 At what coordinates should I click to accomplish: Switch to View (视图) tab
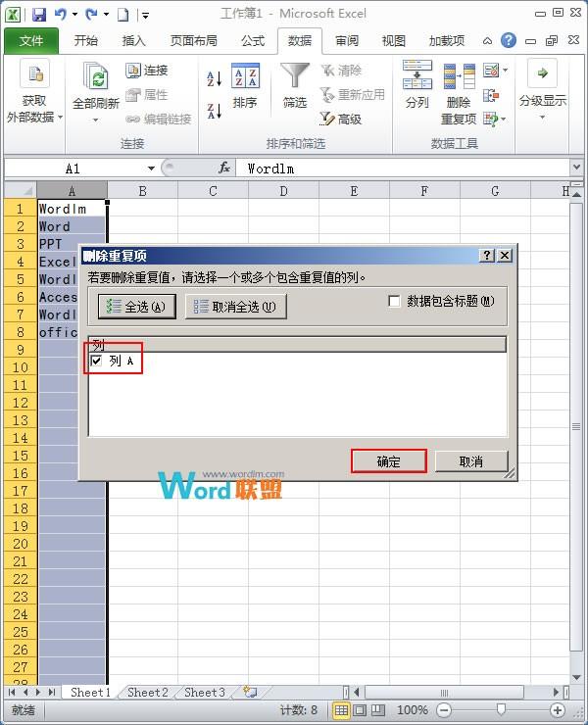click(394, 41)
